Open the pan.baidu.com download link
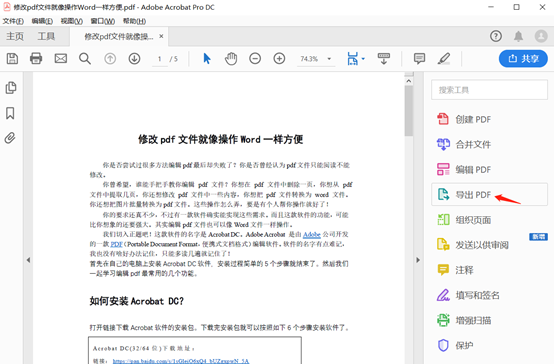 click(x=181, y=361)
